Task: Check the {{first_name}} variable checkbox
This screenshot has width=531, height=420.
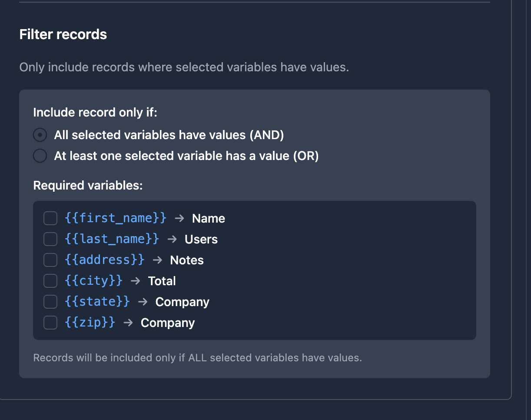Action: pos(50,218)
